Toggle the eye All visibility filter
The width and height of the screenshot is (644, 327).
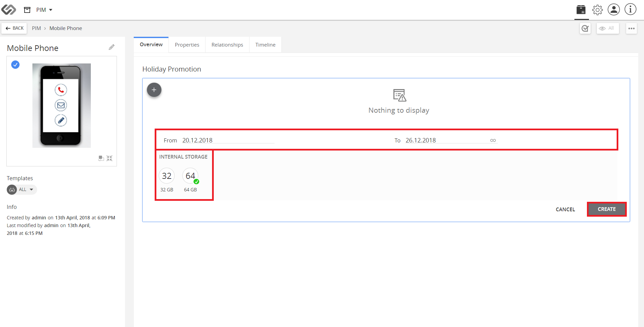[608, 28]
